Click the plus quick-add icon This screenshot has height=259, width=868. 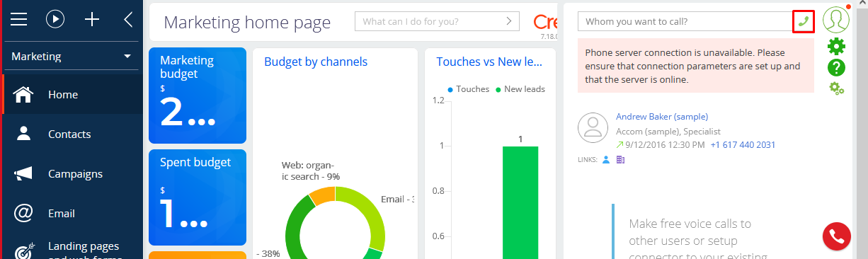(92, 19)
